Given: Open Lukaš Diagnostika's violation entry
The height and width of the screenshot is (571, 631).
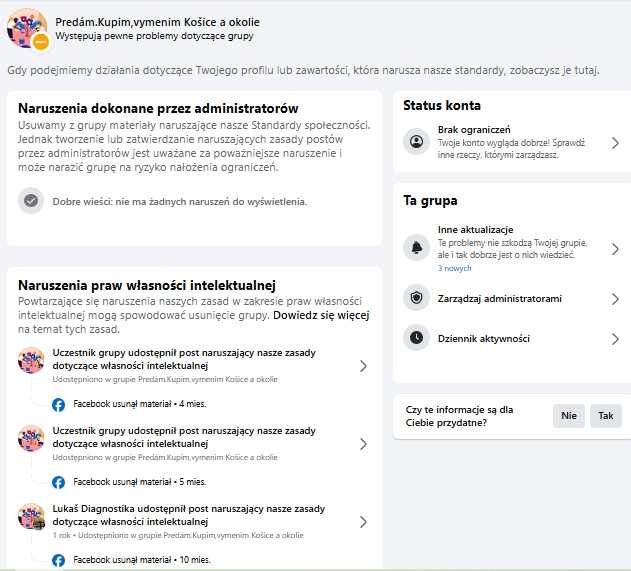Looking at the screenshot, I should 190,521.
